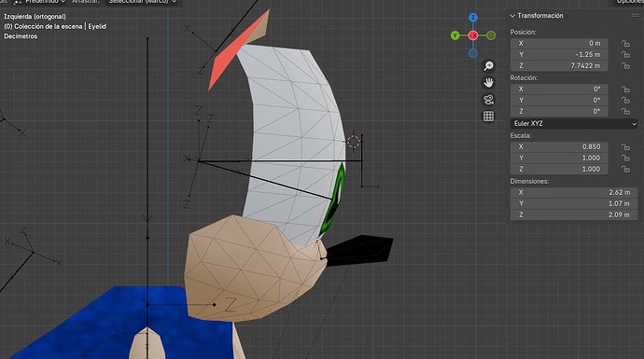Open the Seleccionar (marco) drag dropdown
The width and height of the screenshot is (644, 359).
tap(142, 2)
